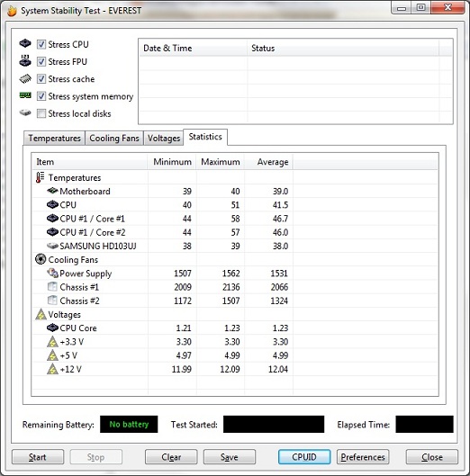Click the +3.3 V voltage icon
This screenshot has width=470, height=476.
[52, 342]
